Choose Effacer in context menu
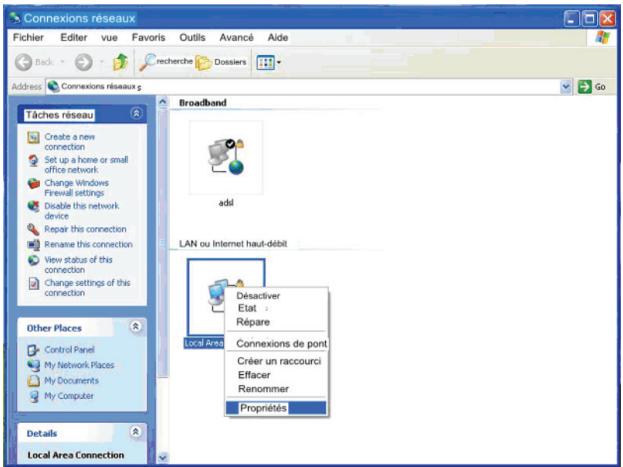 point(254,375)
